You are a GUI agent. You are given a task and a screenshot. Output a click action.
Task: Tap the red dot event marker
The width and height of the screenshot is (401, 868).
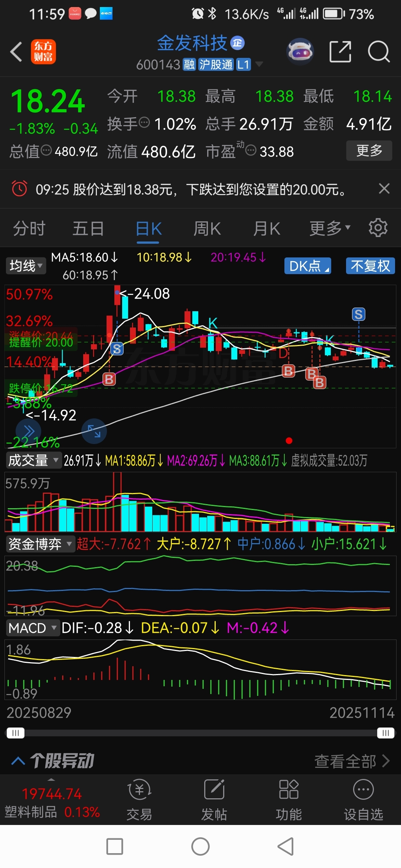pos(289,441)
